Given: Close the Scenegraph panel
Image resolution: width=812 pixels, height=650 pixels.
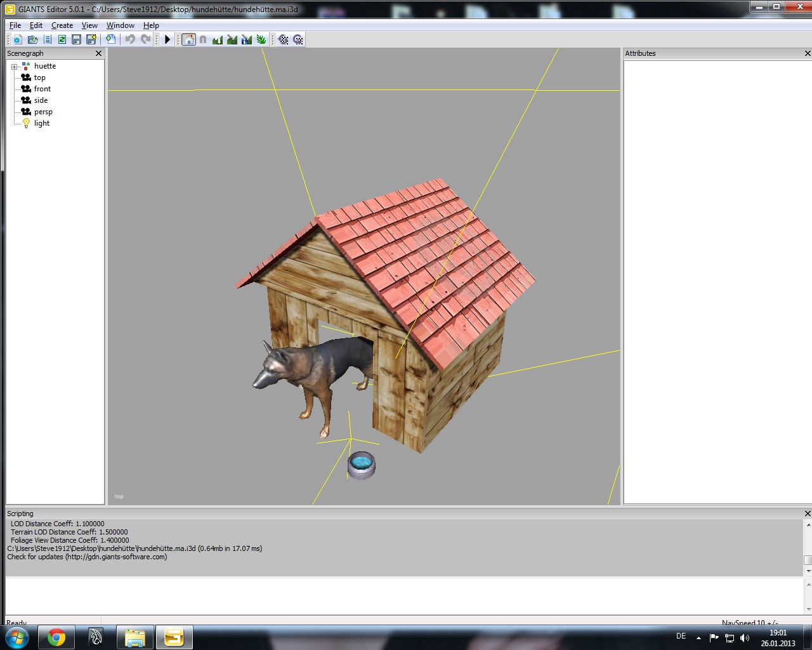Looking at the screenshot, I should click(98, 53).
